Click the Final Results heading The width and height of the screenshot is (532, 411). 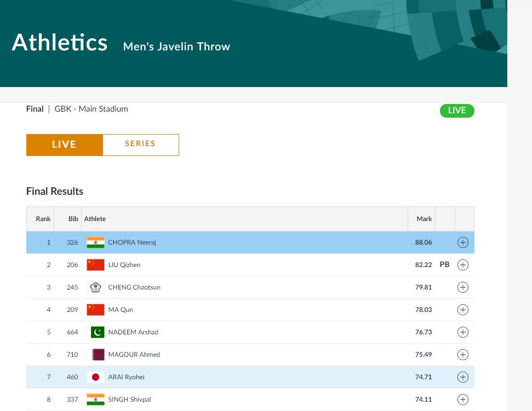[55, 192]
